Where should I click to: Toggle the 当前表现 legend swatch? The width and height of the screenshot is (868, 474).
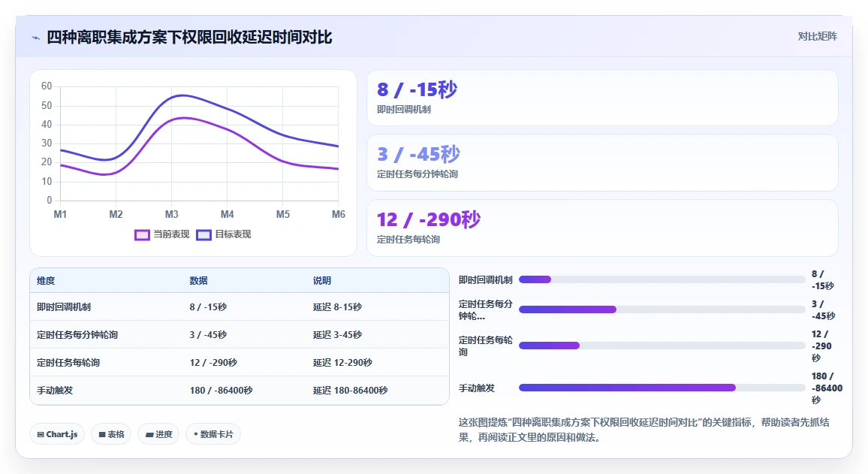point(142,235)
